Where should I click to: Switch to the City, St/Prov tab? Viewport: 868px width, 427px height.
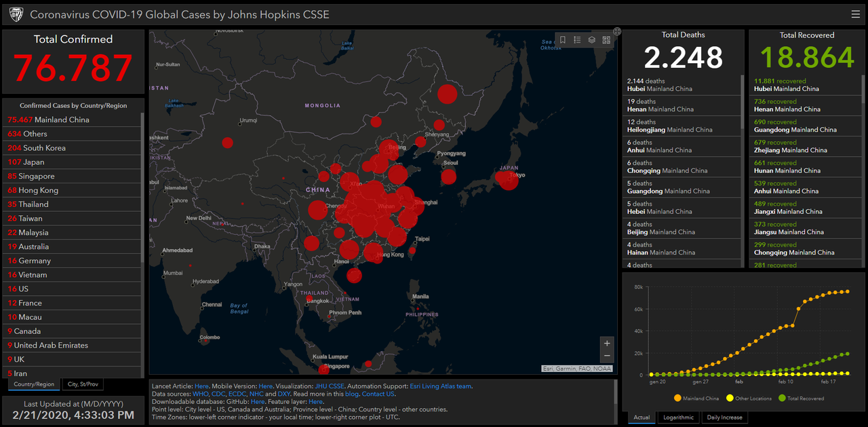pos(84,384)
